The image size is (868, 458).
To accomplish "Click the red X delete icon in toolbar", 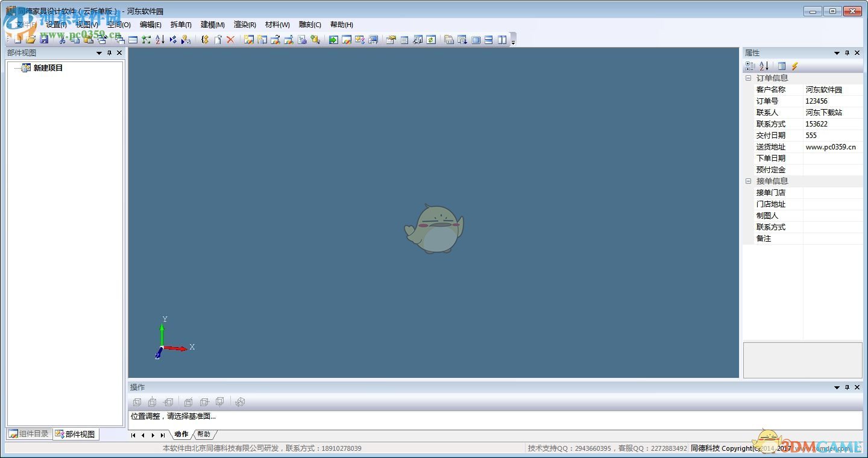I will point(230,40).
